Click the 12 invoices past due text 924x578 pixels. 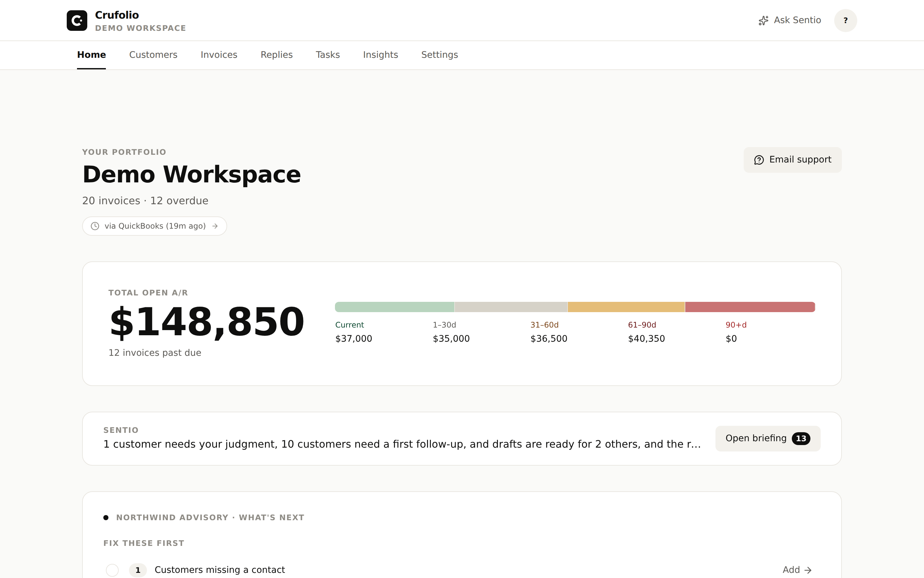click(x=155, y=353)
